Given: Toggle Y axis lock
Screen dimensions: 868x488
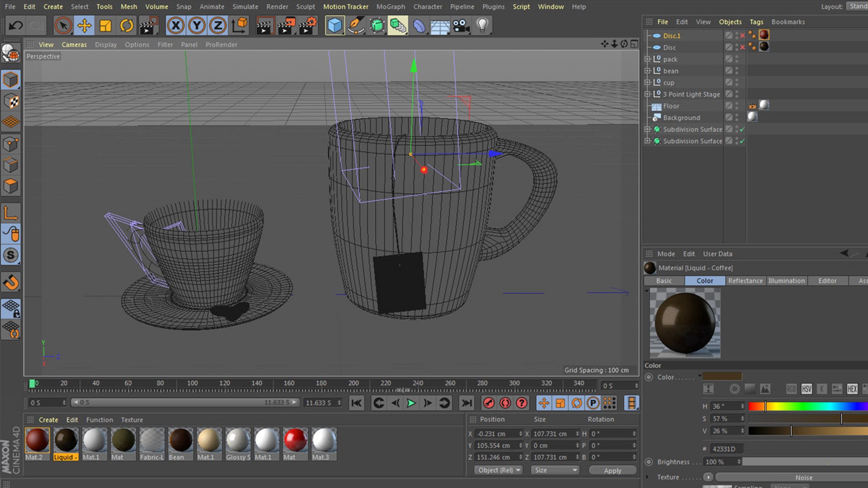Looking at the screenshot, I should pos(197,25).
